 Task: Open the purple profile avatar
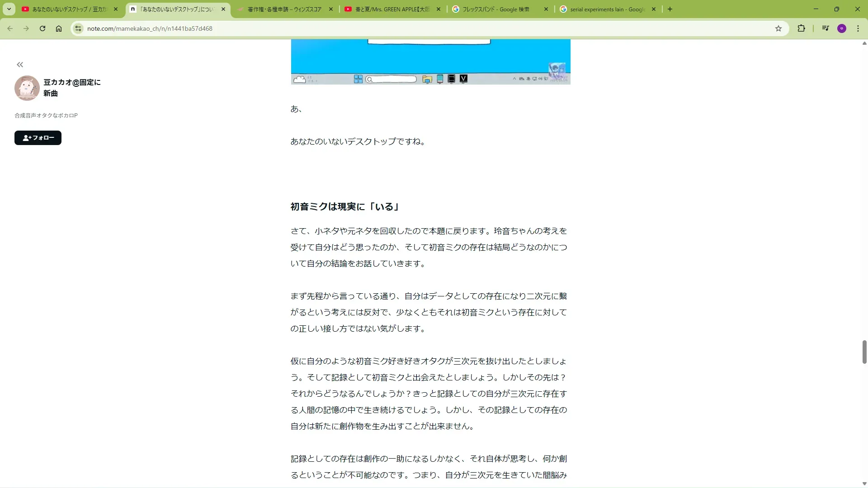(842, 28)
